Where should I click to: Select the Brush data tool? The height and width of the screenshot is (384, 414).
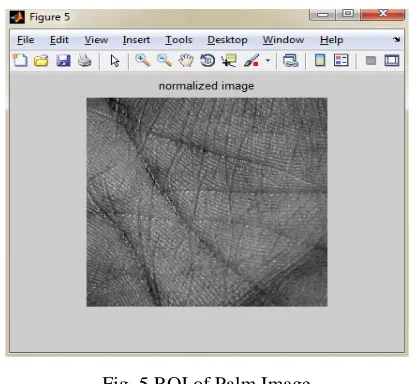251,61
